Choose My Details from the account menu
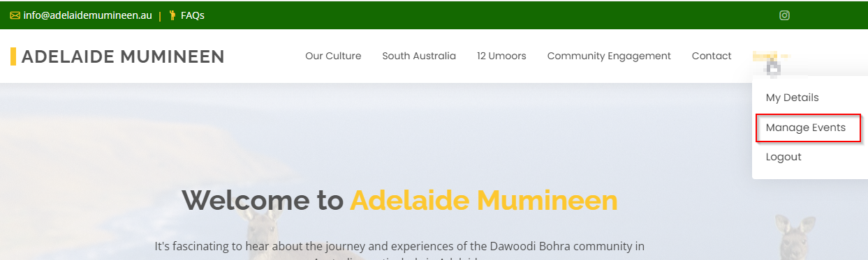 click(792, 98)
